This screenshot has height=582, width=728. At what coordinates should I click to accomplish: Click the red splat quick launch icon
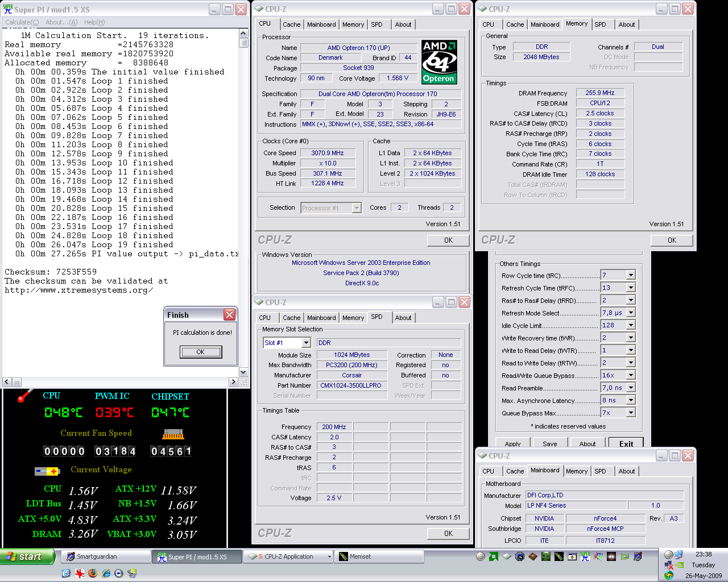[x=80, y=573]
